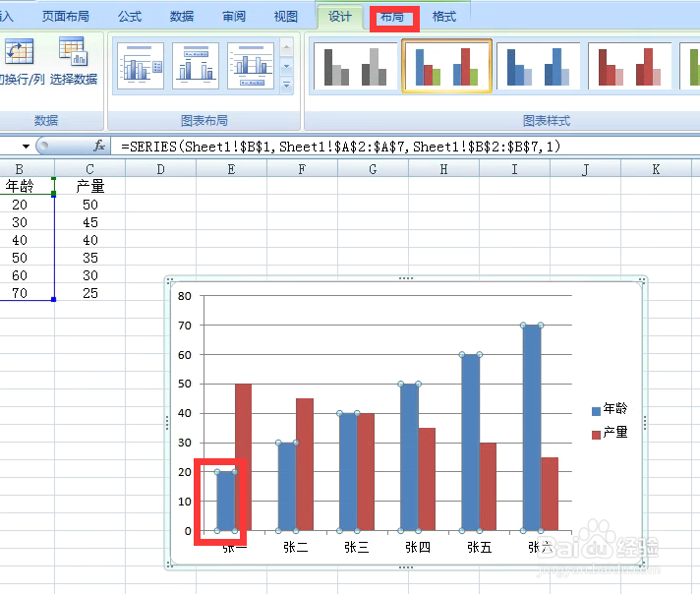700x594 pixels.
Task: Click the Switch Row/Column (切换行/列) icon
Action: pos(20,51)
